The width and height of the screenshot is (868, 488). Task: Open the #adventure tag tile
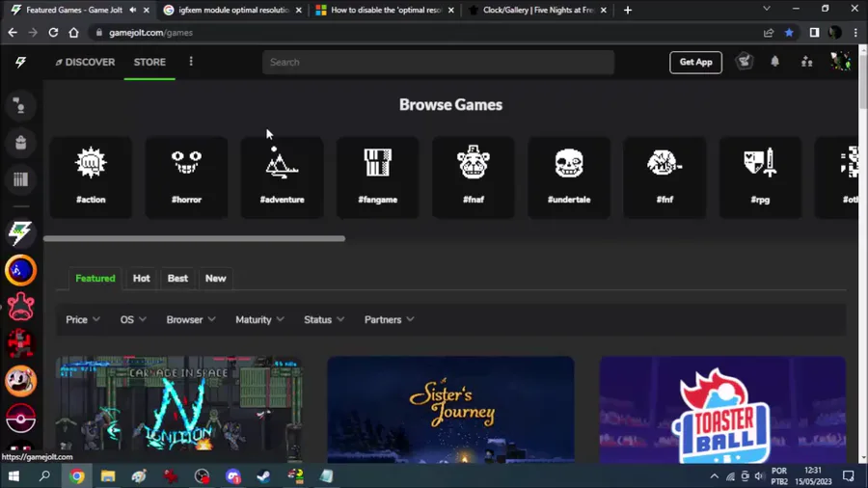pos(283,177)
